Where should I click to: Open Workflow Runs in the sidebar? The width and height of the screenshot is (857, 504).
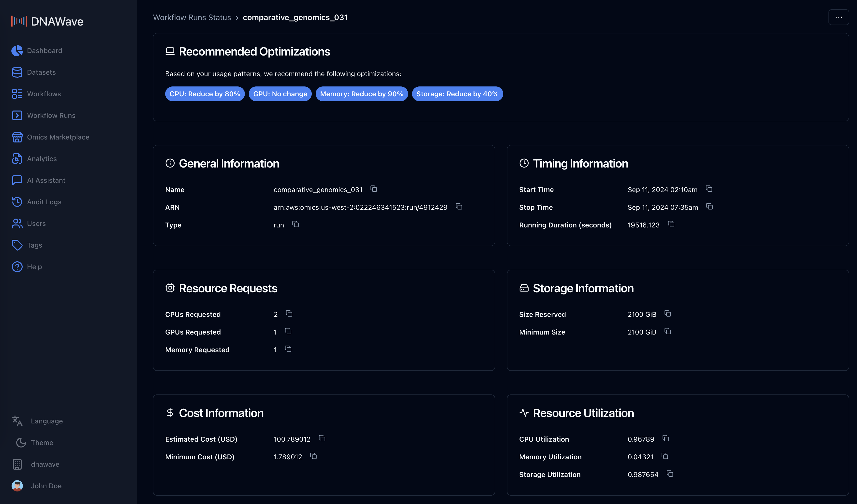click(51, 115)
